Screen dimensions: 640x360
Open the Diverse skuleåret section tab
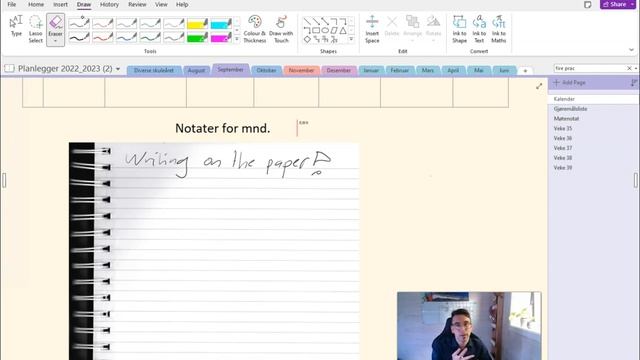(x=154, y=71)
